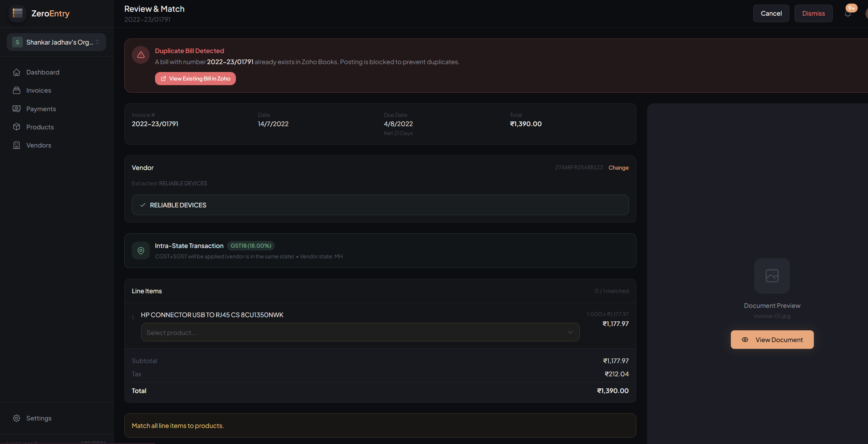868x444 pixels.
Task: Open the Review & Match header title
Action: pyautogui.click(x=154, y=9)
